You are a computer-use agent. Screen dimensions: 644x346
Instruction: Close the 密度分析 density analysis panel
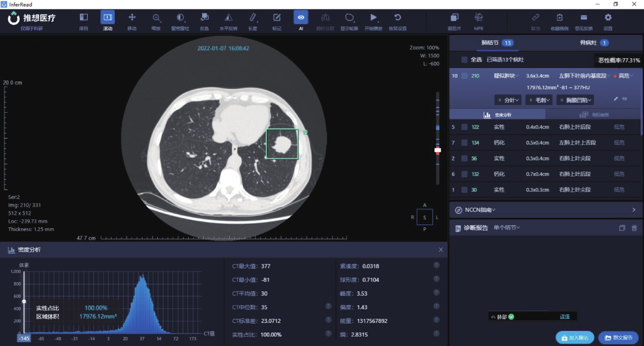coord(441,250)
